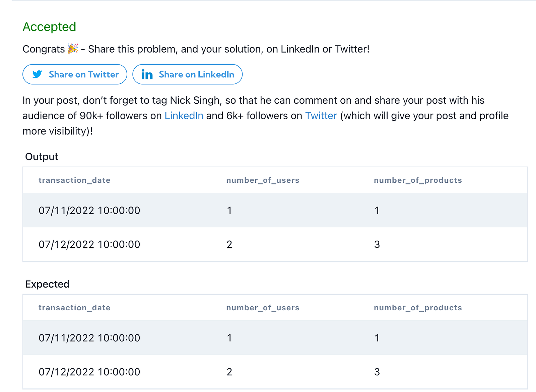
Task: Select Output transaction_date column header
Action: click(74, 180)
